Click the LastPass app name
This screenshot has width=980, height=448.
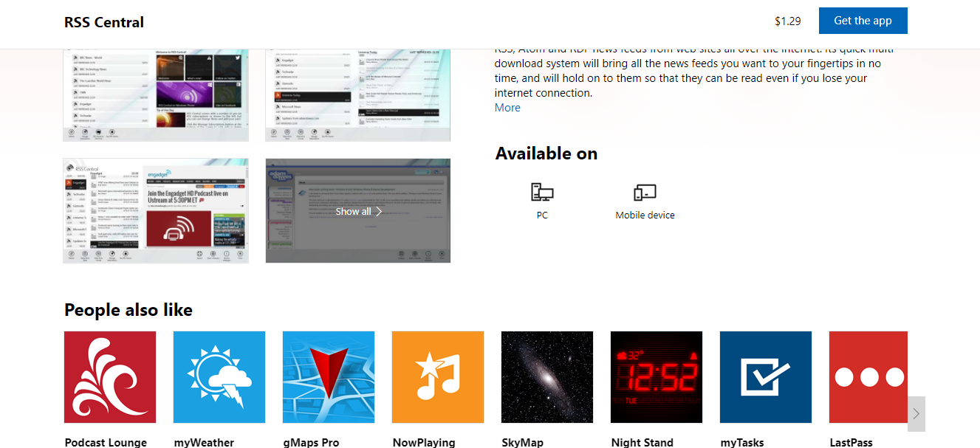point(851,442)
